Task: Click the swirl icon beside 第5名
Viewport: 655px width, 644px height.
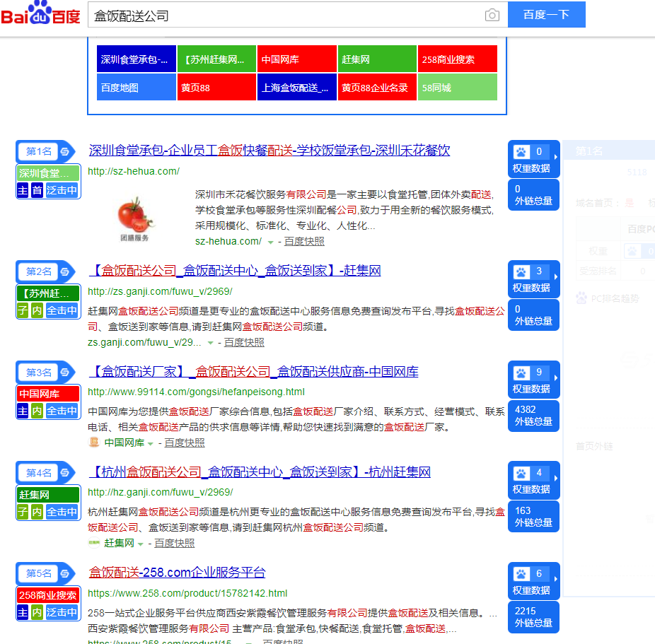Action: pos(65,573)
